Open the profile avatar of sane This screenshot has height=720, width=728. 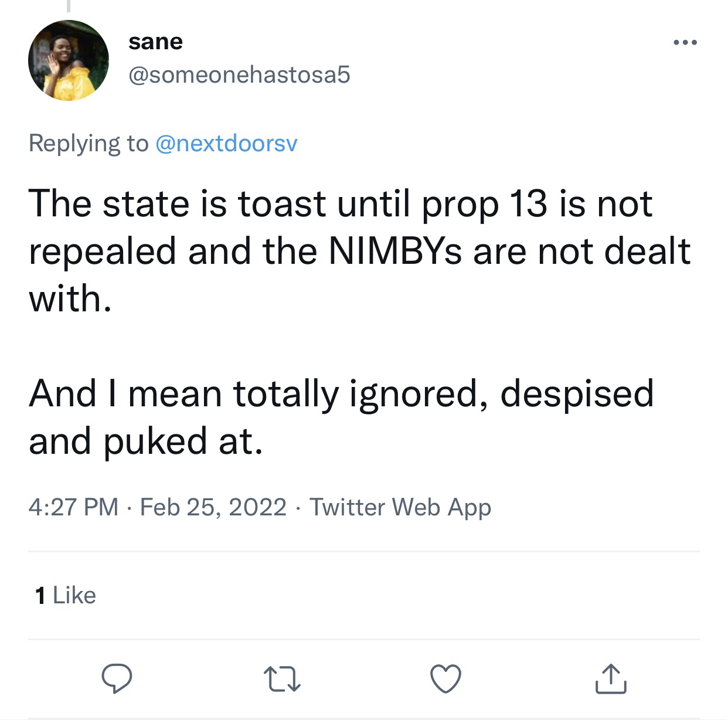(x=69, y=60)
